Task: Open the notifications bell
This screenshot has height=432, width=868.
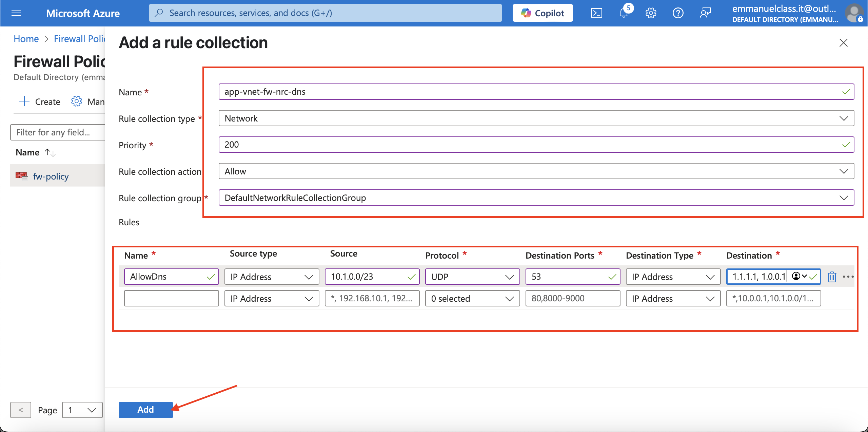Action: pyautogui.click(x=624, y=13)
